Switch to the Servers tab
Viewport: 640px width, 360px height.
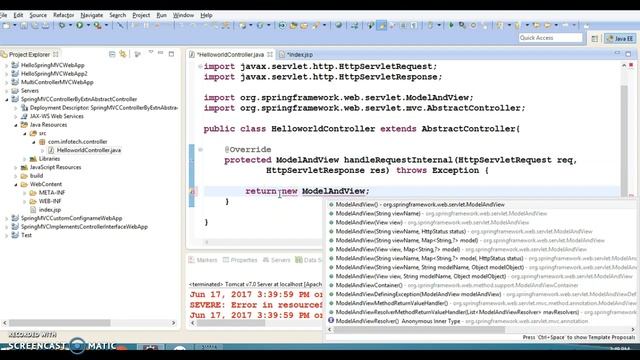276,260
